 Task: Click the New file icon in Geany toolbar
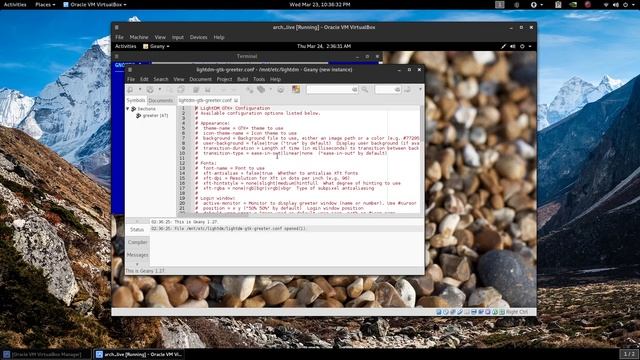tap(131, 89)
